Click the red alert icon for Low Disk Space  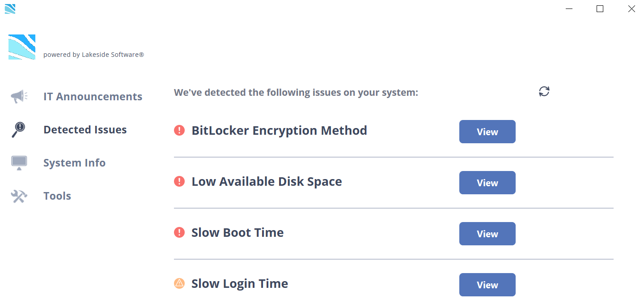(x=179, y=181)
